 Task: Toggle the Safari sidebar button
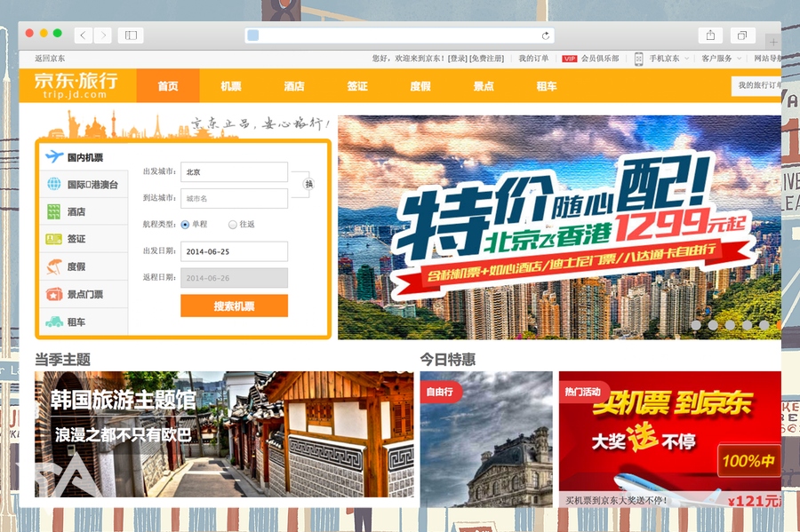(x=132, y=36)
